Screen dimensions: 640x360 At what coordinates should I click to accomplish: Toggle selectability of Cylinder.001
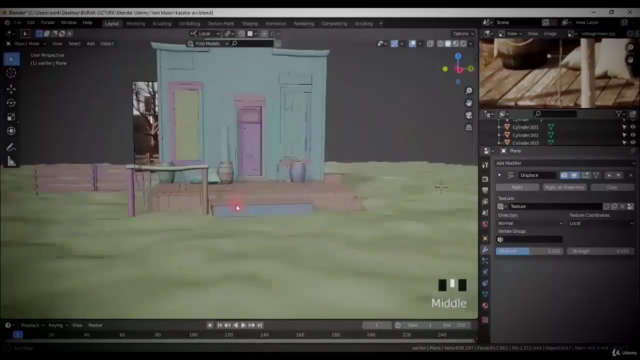624,127
